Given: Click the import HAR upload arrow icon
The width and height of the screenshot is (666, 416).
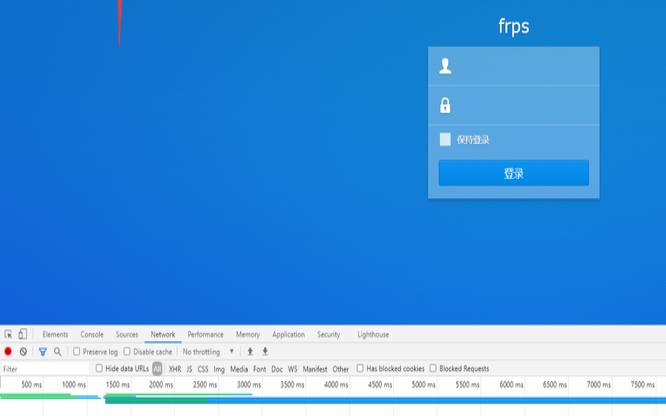Looking at the screenshot, I should [x=250, y=351].
